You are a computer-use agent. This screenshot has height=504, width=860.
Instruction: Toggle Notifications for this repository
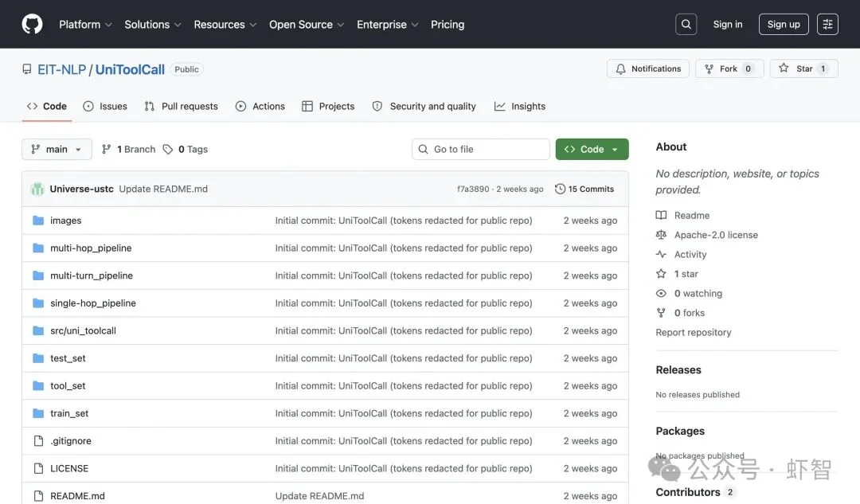coord(648,69)
